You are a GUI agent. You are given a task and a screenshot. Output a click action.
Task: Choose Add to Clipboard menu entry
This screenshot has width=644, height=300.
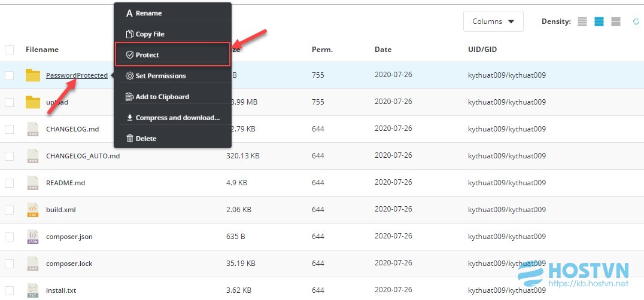click(x=172, y=97)
